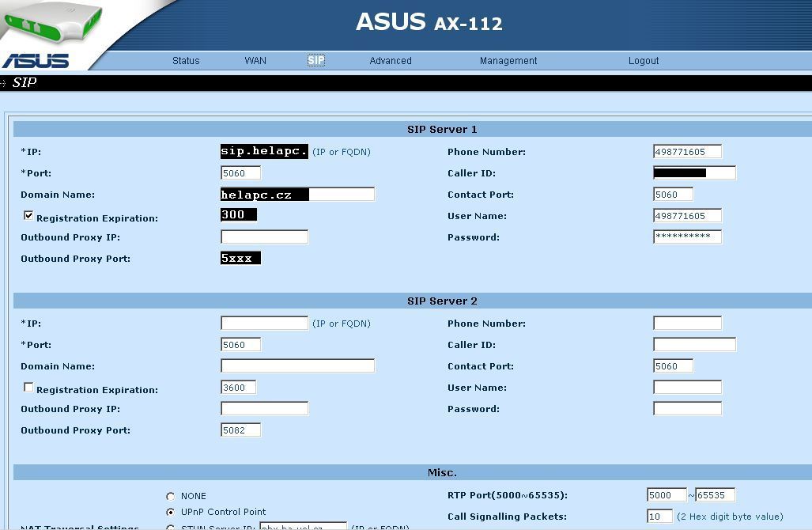Click the ASUS AX-112 page title
812x530 pixels.
point(429,22)
